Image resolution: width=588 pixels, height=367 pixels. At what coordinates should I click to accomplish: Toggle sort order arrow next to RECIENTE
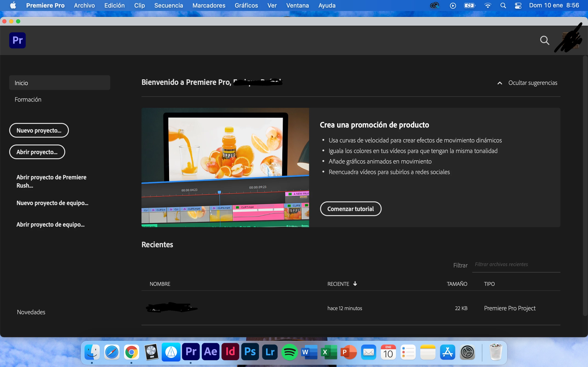355,284
